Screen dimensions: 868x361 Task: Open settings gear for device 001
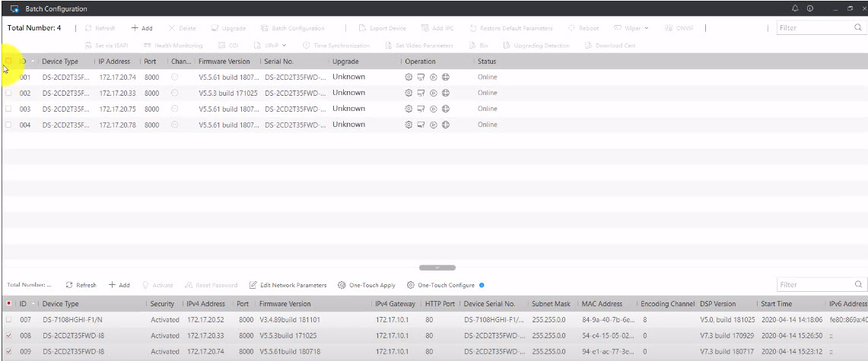tap(409, 77)
